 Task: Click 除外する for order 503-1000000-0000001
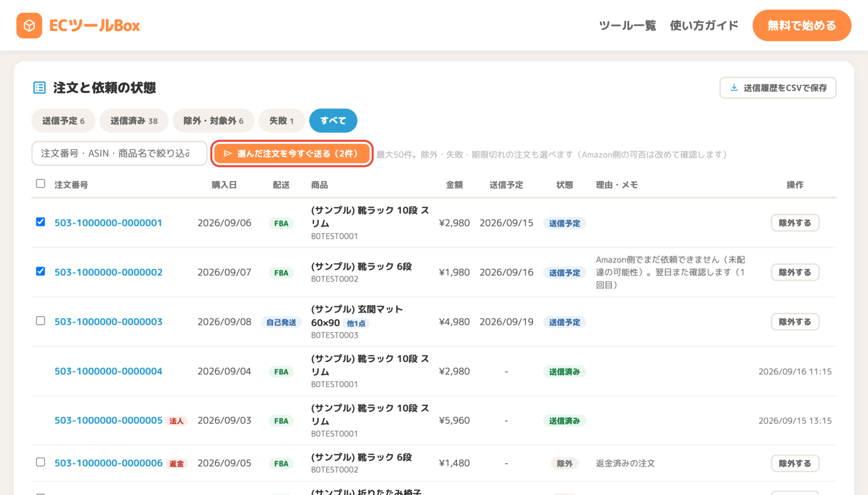(x=795, y=222)
